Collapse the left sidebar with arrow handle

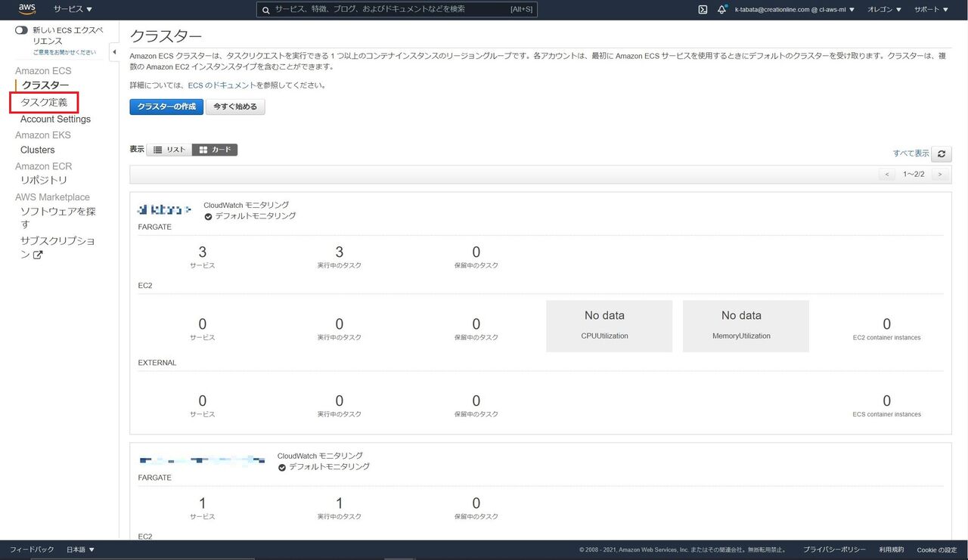click(x=114, y=52)
